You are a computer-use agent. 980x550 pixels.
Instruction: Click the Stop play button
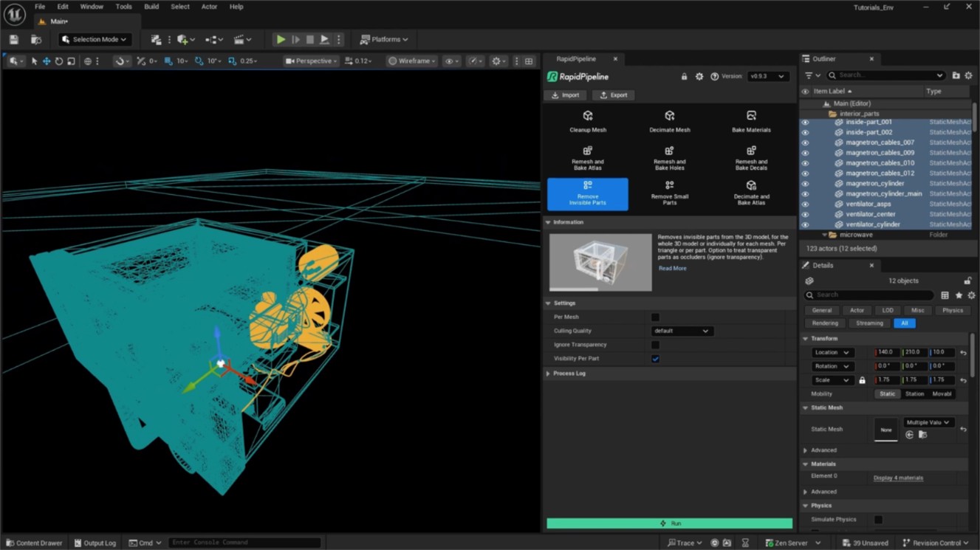click(310, 39)
